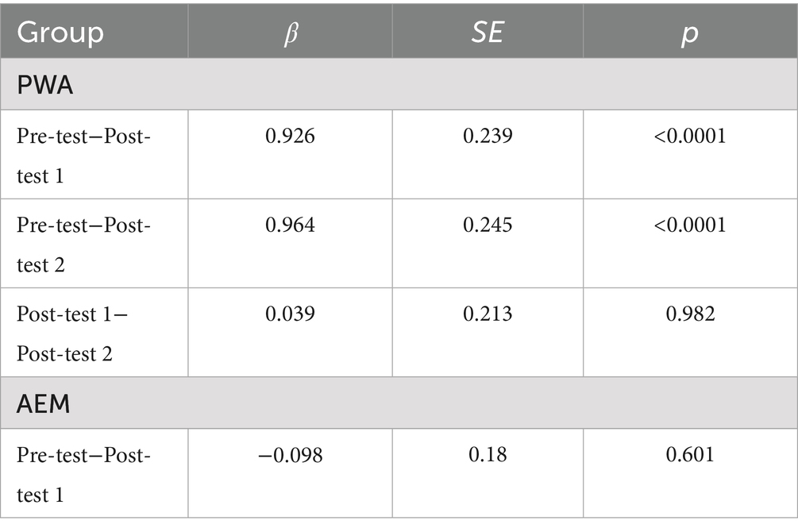The image size is (798, 532).
Task: Click the Pre-test–Post-test 2 row label
Action: (x=83, y=244)
